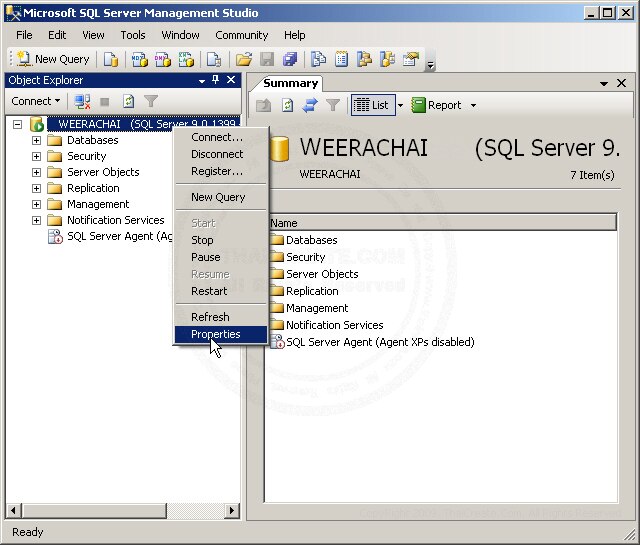Viewport: 640px width, 545px height.
Task: Click the Open File folder icon
Action: coord(244,60)
